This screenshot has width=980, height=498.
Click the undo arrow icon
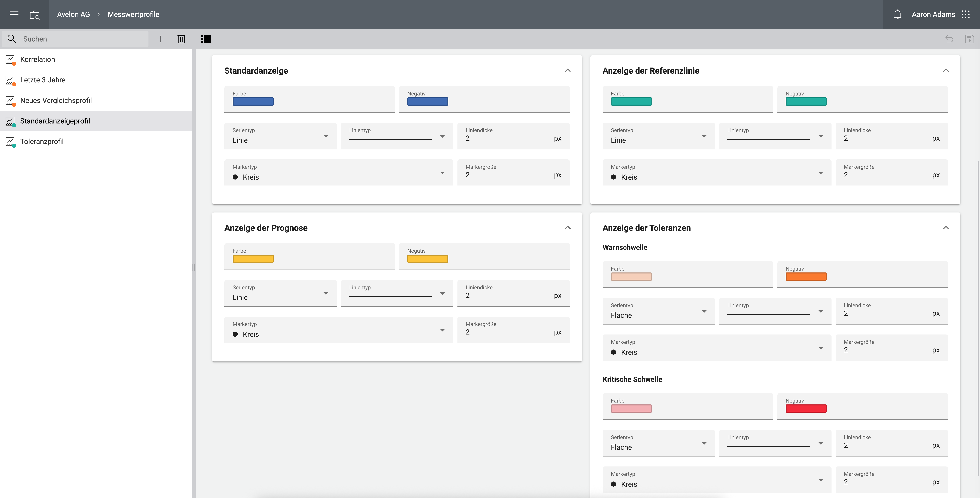(949, 39)
